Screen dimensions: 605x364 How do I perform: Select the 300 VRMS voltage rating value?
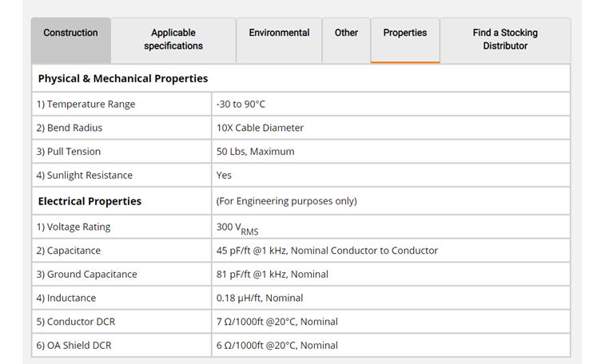point(237,227)
